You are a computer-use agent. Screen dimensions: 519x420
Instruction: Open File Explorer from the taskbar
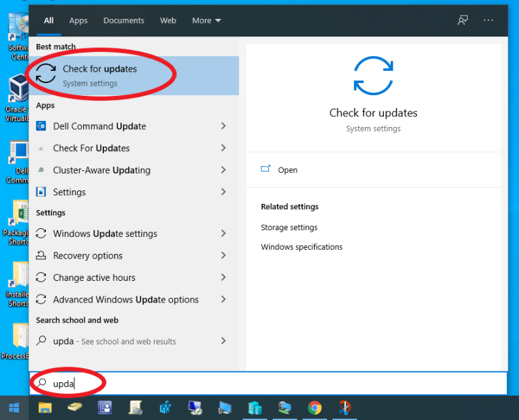coord(45,408)
